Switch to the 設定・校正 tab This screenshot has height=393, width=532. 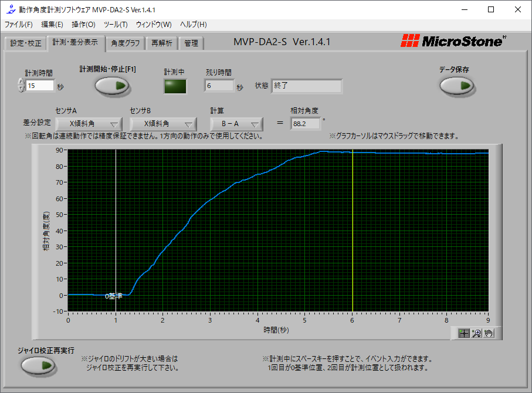[x=26, y=43]
